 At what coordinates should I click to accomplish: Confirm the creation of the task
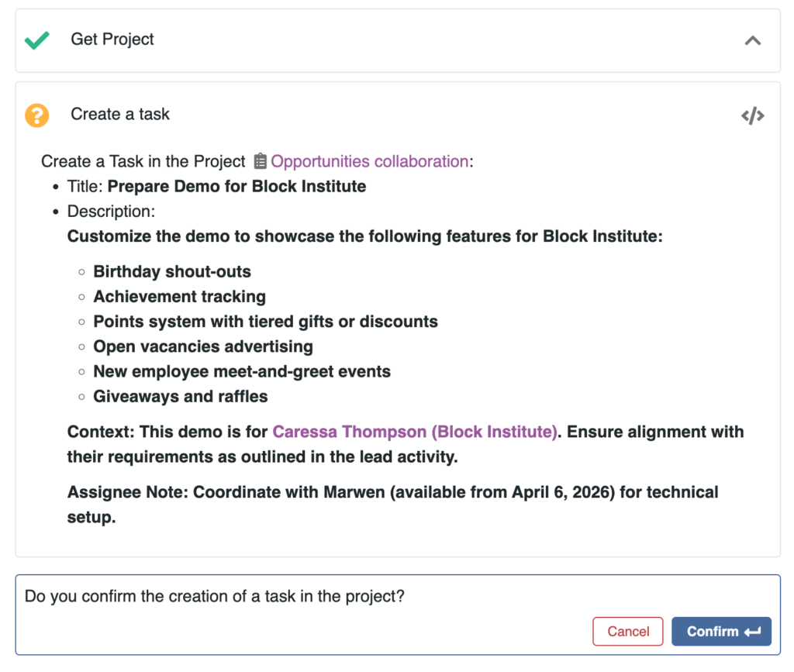(x=721, y=631)
